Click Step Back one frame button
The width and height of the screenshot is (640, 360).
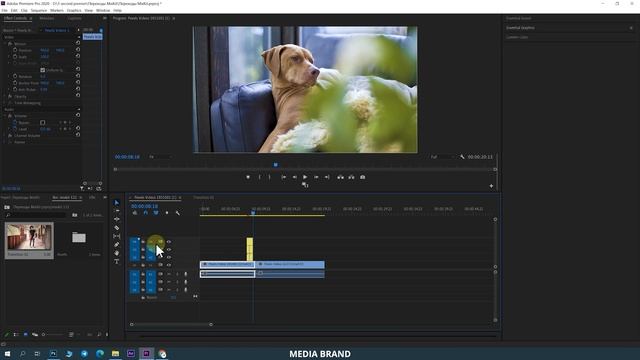(294, 177)
